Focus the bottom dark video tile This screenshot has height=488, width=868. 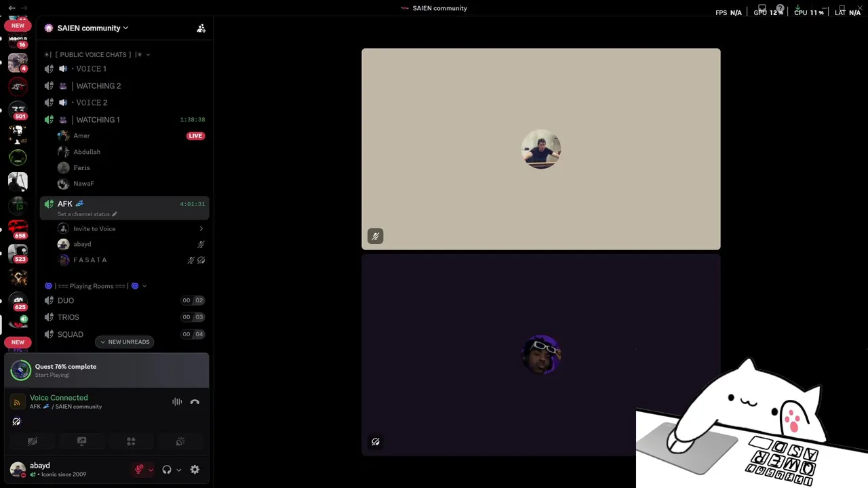click(x=541, y=354)
